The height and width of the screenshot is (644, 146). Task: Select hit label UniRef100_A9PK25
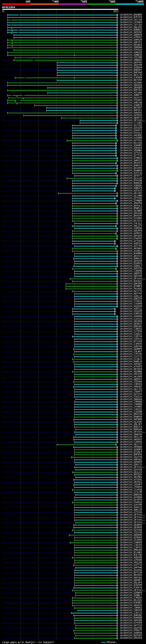[x=131, y=40]
